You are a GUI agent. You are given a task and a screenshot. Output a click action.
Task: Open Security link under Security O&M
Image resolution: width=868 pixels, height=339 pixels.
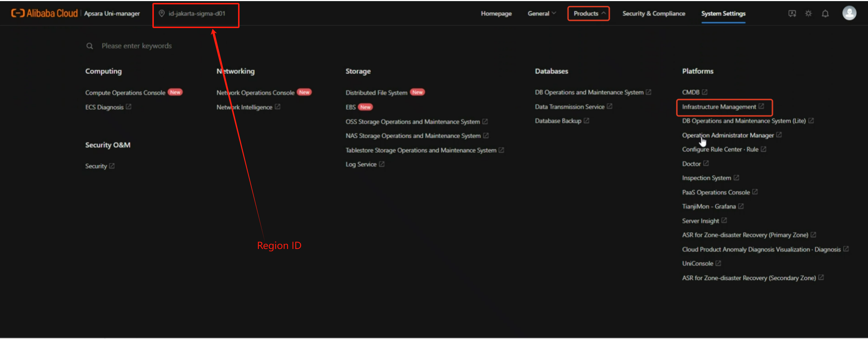[x=96, y=166]
